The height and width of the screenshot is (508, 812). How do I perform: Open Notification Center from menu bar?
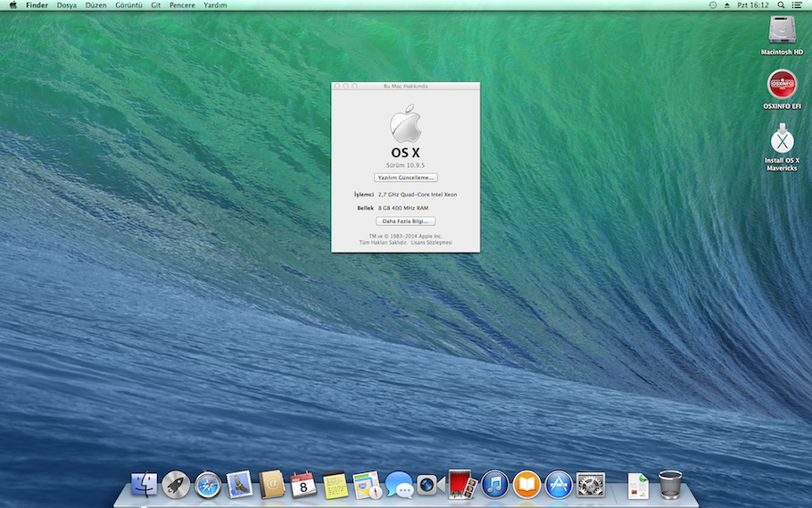(x=799, y=5)
